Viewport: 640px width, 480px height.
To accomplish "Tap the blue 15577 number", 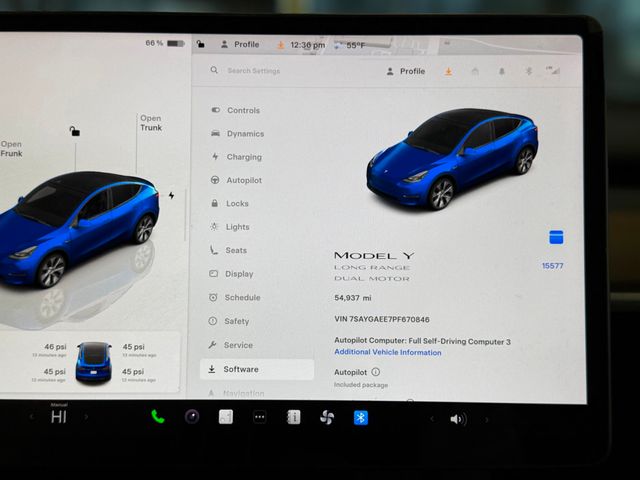I will pyautogui.click(x=552, y=266).
